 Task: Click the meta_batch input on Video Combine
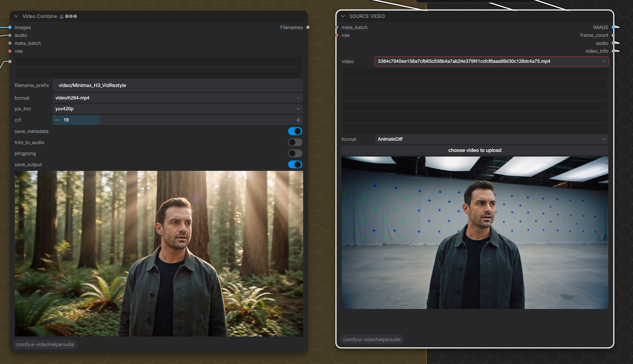click(10, 43)
